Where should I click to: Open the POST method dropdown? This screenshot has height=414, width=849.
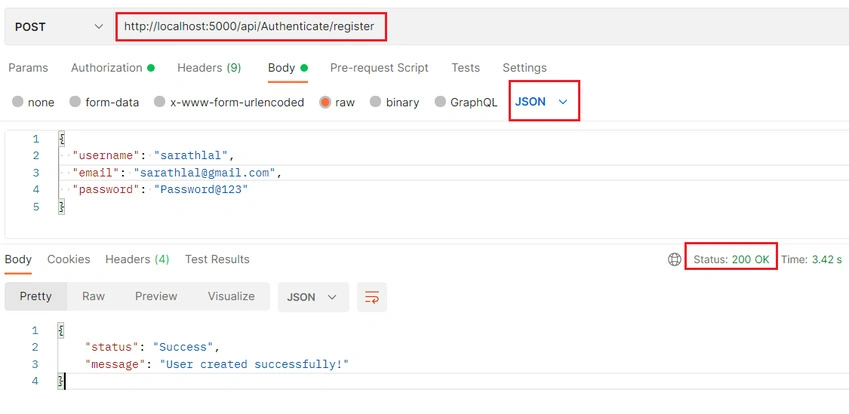[58, 27]
